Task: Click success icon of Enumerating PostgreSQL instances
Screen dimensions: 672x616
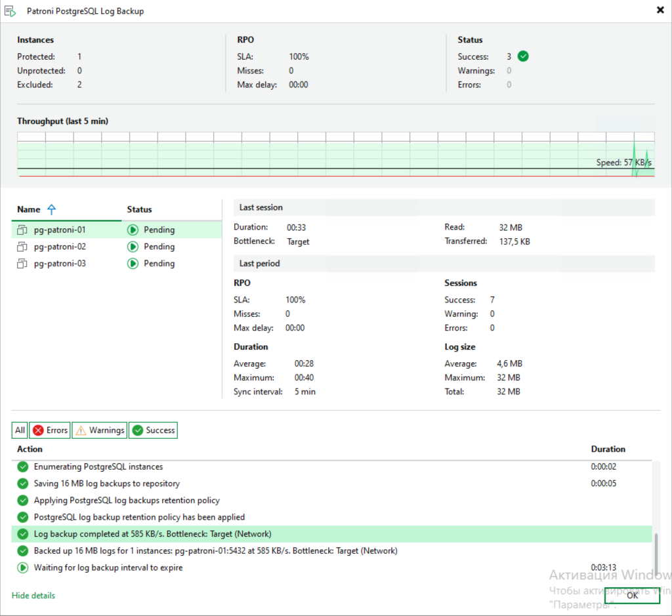Action: tap(23, 466)
